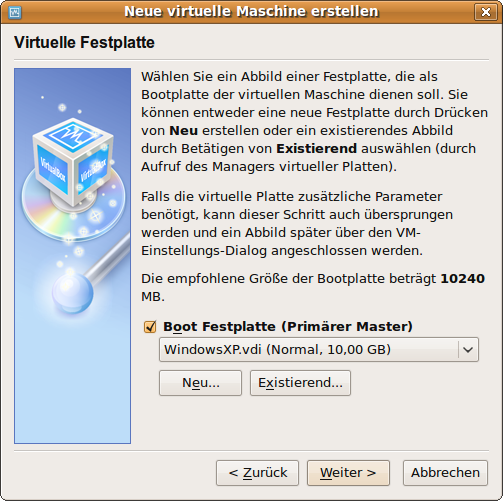The image size is (503, 501).
Task: Click the Neue virtuelle Maschine erstellen title bar
Action: pos(251,12)
